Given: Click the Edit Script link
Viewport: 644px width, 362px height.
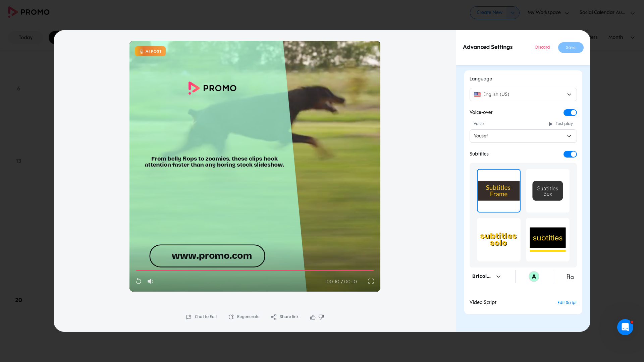Looking at the screenshot, I should pyautogui.click(x=567, y=303).
